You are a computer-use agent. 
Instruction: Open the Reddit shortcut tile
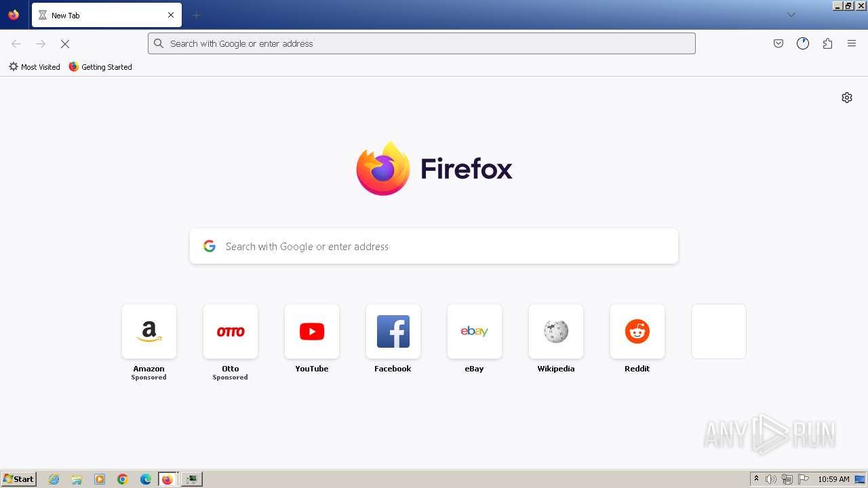(x=637, y=331)
